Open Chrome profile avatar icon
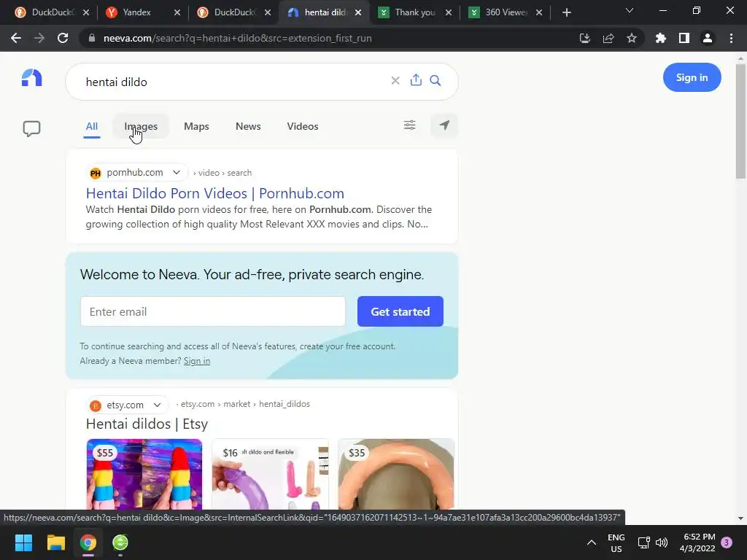 [x=708, y=38]
